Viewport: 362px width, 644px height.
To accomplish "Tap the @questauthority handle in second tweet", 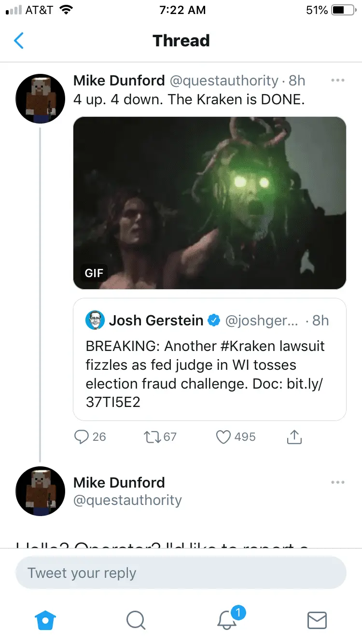I will pos(127,500).
